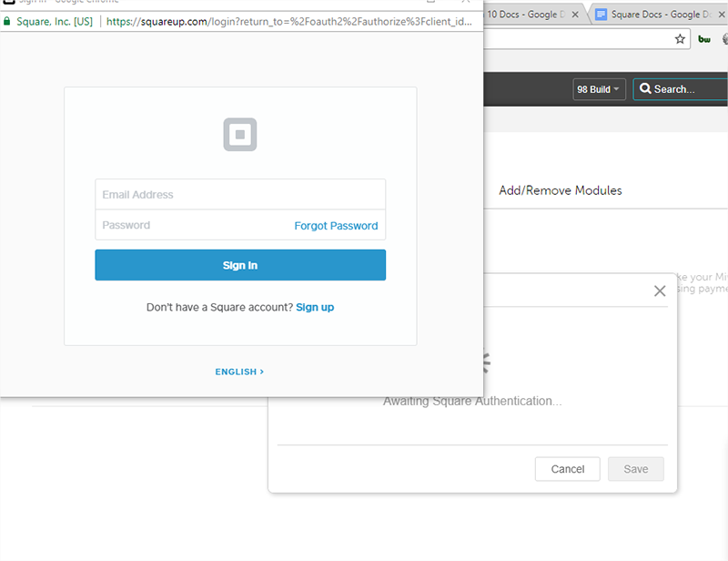The image size is (728, 561).
Task: Click the Search field in background window
Action: [680, 89]
